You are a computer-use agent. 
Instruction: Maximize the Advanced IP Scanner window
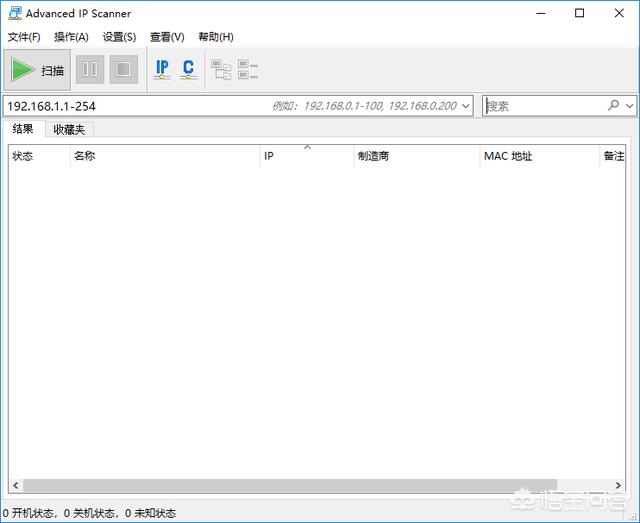click(579, 13)
